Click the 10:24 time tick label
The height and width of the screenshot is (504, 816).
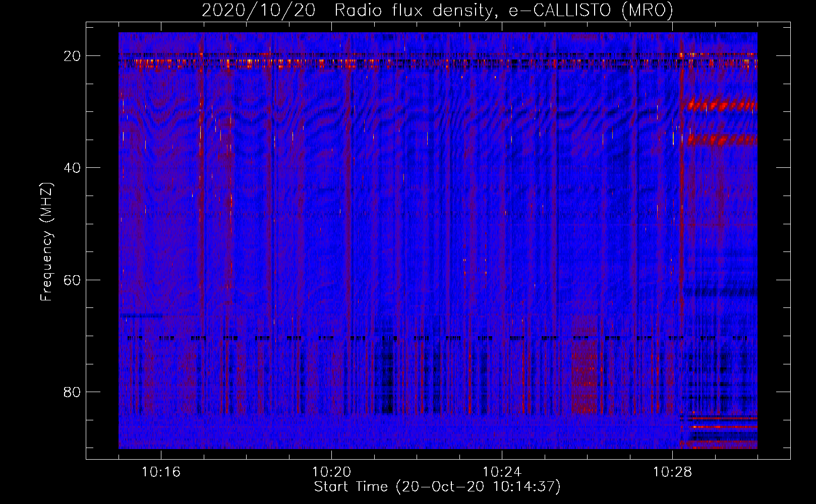coord(502,472)
